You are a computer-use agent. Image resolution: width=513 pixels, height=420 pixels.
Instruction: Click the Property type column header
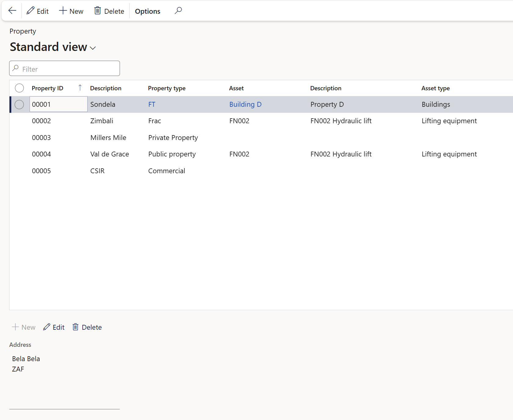click(167, 88)
